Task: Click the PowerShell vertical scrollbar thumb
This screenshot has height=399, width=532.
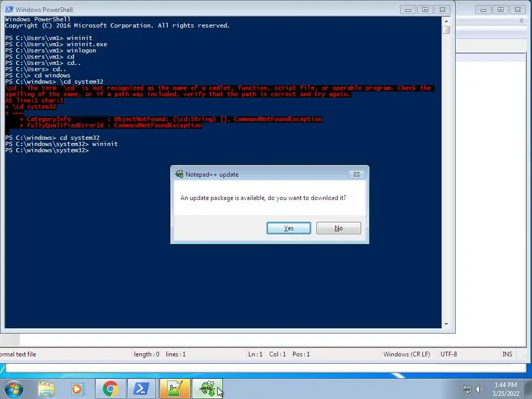Action: 446,30
